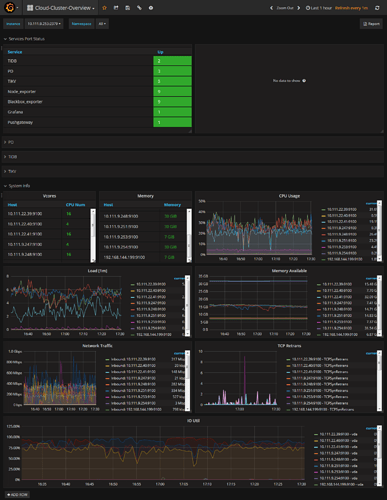This screenshot has height=500, width=387.
Task: Sort table by Up column header
Action: click(x=160, y=52)
